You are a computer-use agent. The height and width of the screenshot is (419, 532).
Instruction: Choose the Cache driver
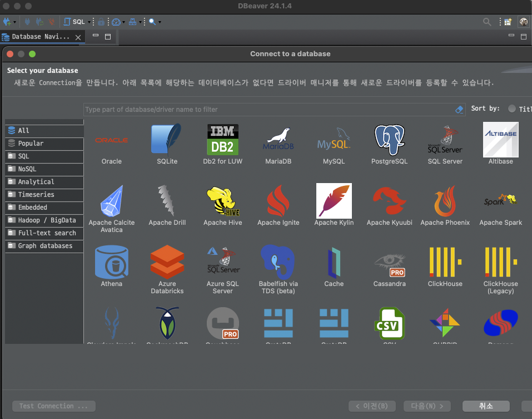point(334,267)
